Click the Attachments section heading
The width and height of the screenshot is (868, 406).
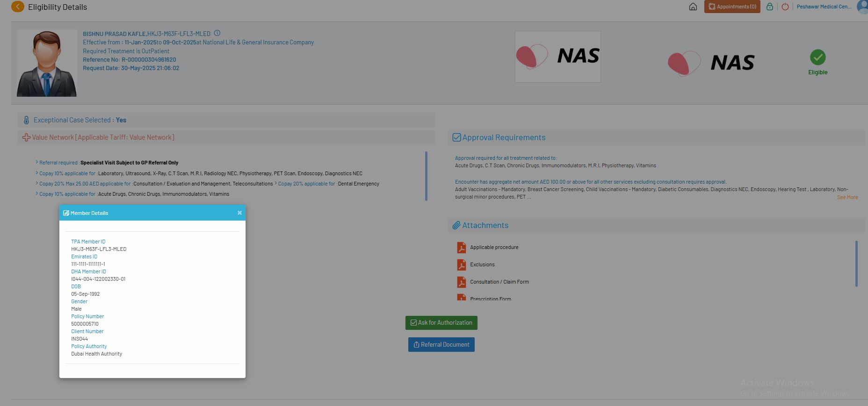pos(485,225)
